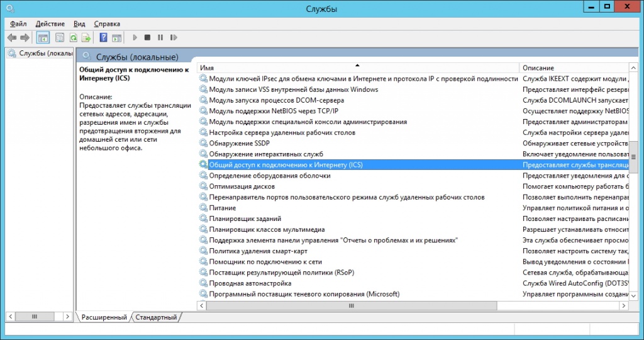Image resolution: width=644 pixels, height=340 pixels.
Task: Select Проводная автонастройка service name
Action: [x=250, y=283]
